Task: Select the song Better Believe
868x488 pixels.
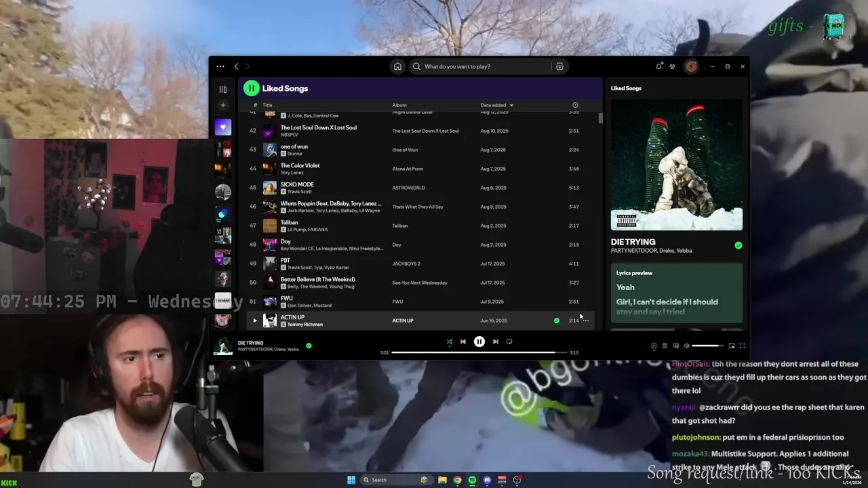Action: (x=318, y=279)
